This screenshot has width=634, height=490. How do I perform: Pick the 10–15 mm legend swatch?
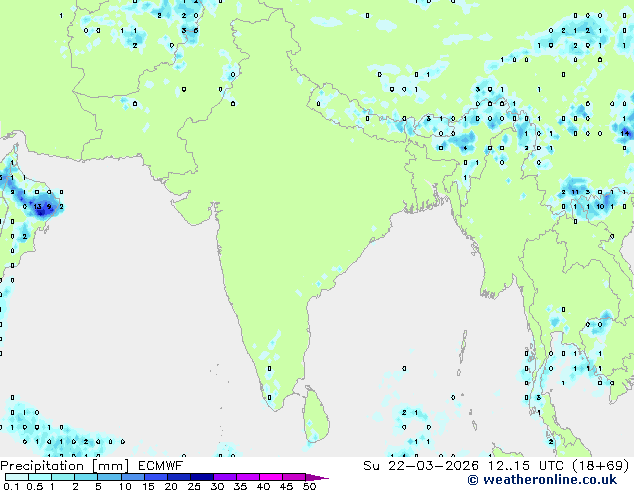[x=132, y=477]
